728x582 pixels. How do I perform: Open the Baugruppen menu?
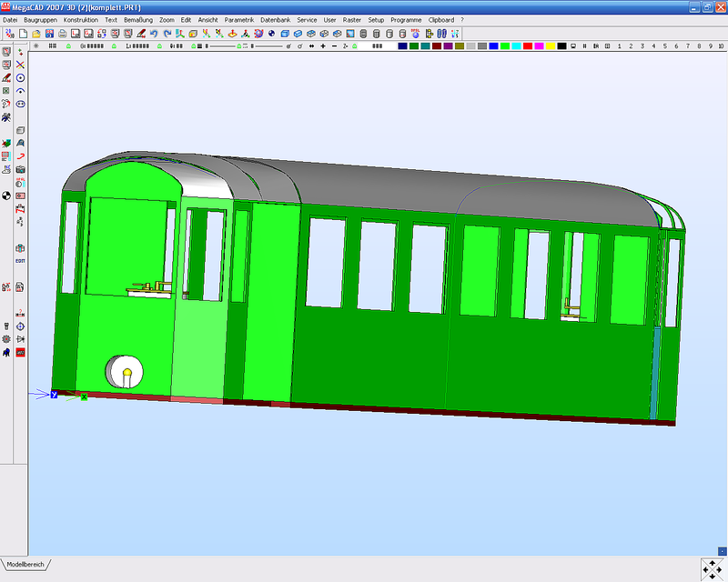40,20
